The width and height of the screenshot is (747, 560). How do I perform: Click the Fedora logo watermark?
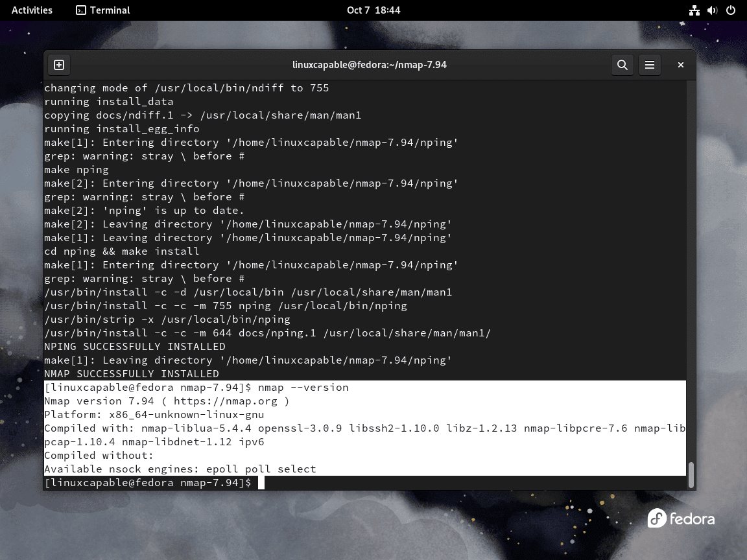tap(681, 518)
